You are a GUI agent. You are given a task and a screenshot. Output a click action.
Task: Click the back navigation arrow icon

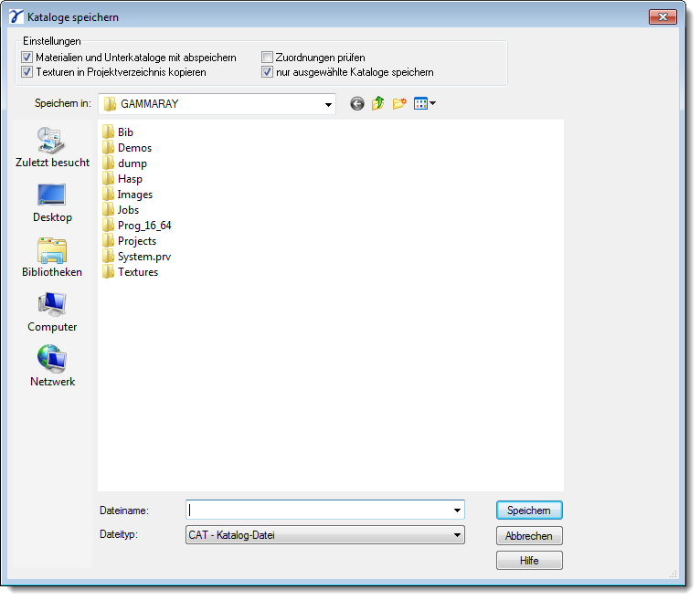[356, 104]
